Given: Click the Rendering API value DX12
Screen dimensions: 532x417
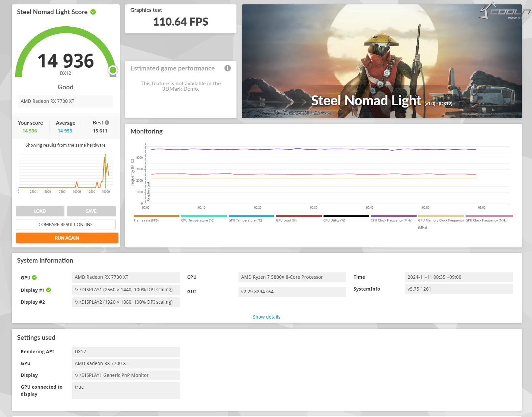Looking at the screenshot, I should click(x=126, y=352).
